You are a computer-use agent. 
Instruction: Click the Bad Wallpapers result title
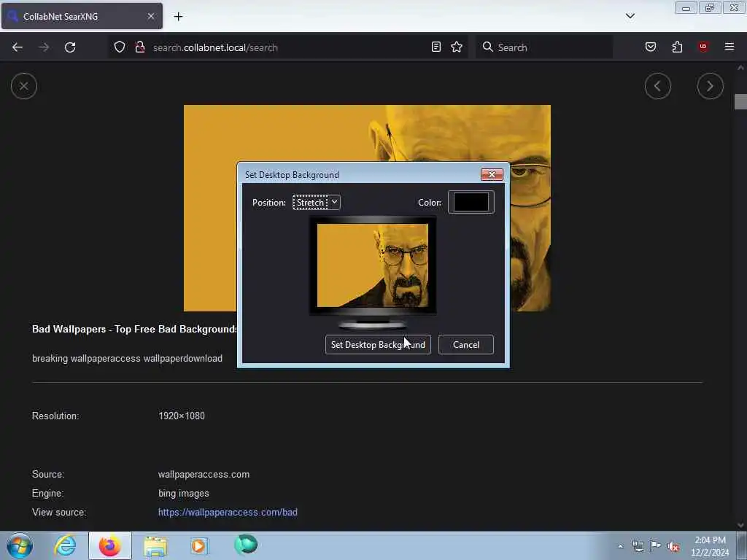click(x=134, y=329)
